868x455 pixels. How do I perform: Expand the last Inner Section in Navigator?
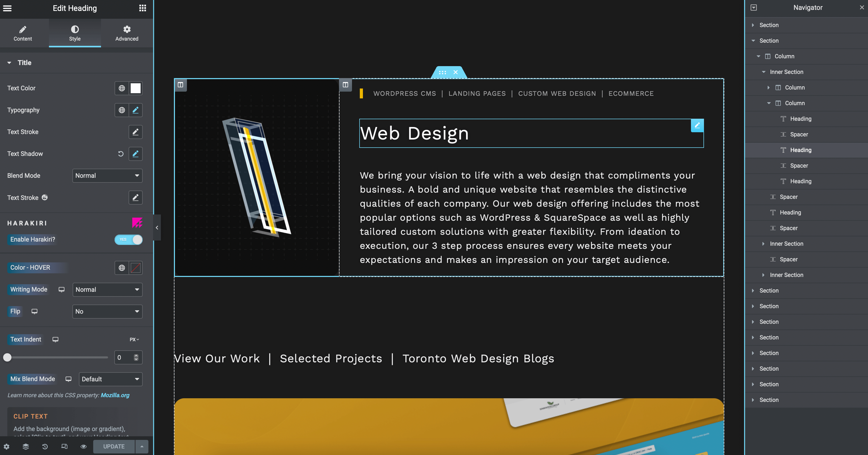pyautogui.click(x=763, y=275)
